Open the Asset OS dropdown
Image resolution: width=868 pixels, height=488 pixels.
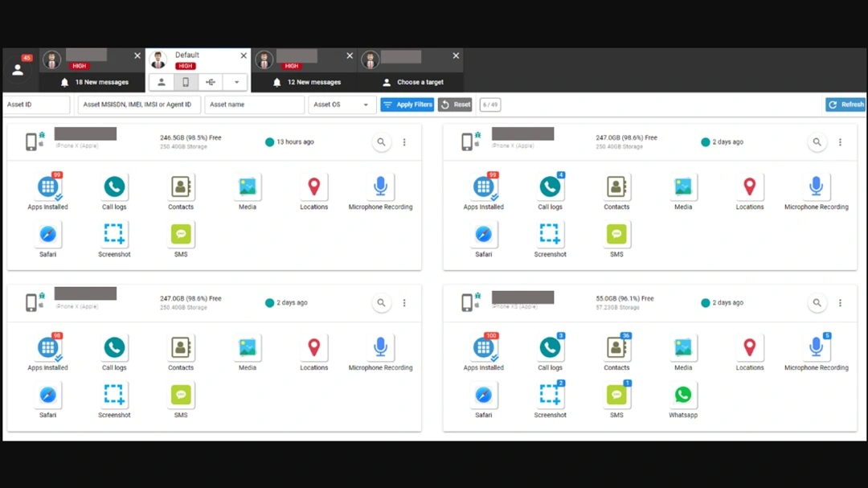342,105
